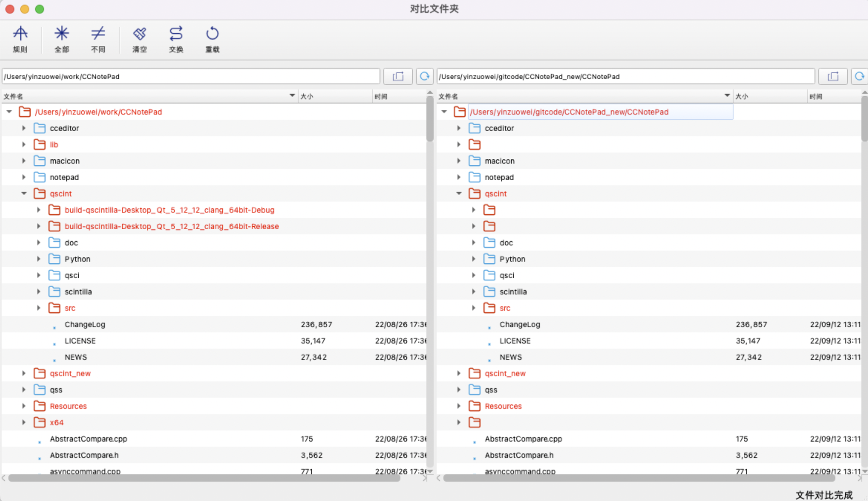This screenshot has width=868, height=501.
Task: Collapse the qscint folder on the right
Action: 459,194
